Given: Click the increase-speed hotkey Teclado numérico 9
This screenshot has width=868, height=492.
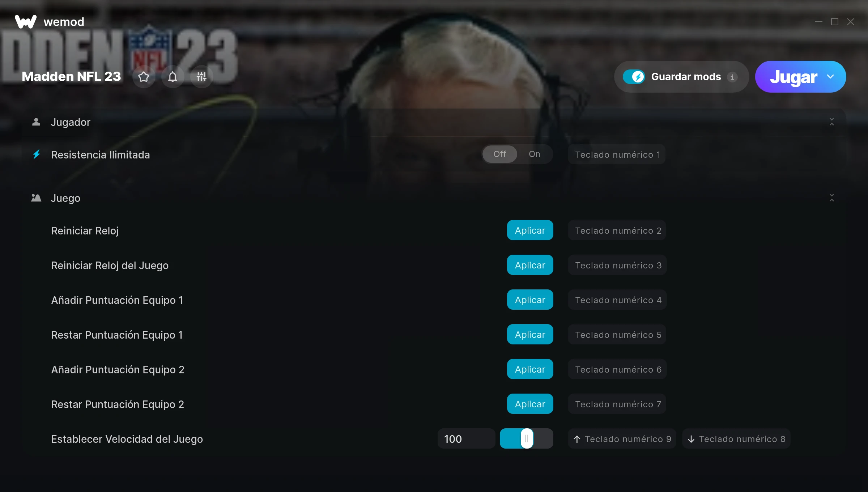Looking at the screenshot, I should tap(622, 439).
